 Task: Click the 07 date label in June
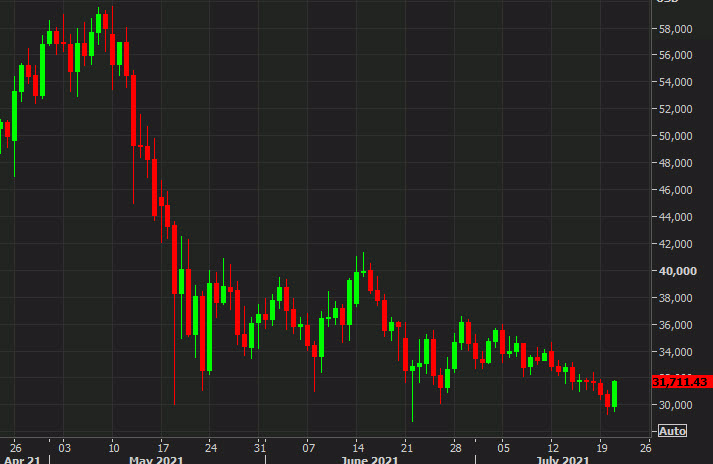point(308,448)
